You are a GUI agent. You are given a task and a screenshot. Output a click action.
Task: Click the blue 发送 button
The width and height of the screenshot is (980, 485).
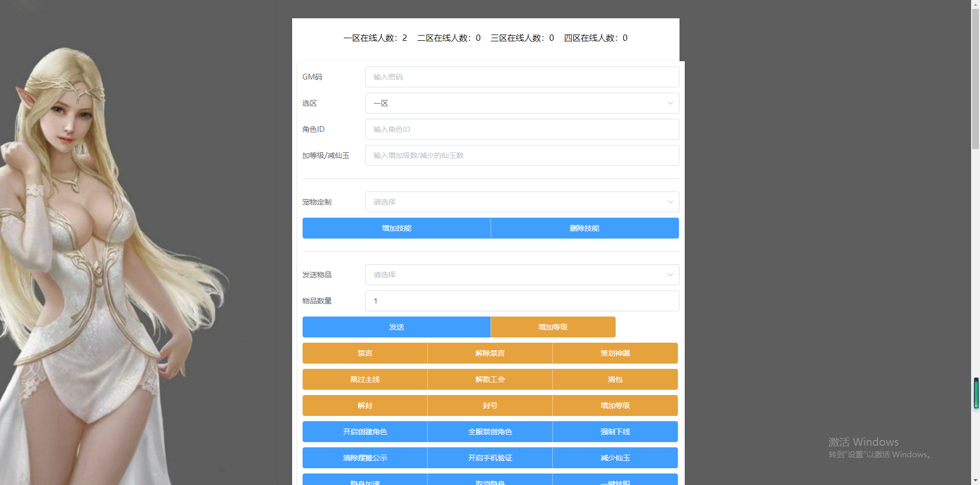point(396,327)
